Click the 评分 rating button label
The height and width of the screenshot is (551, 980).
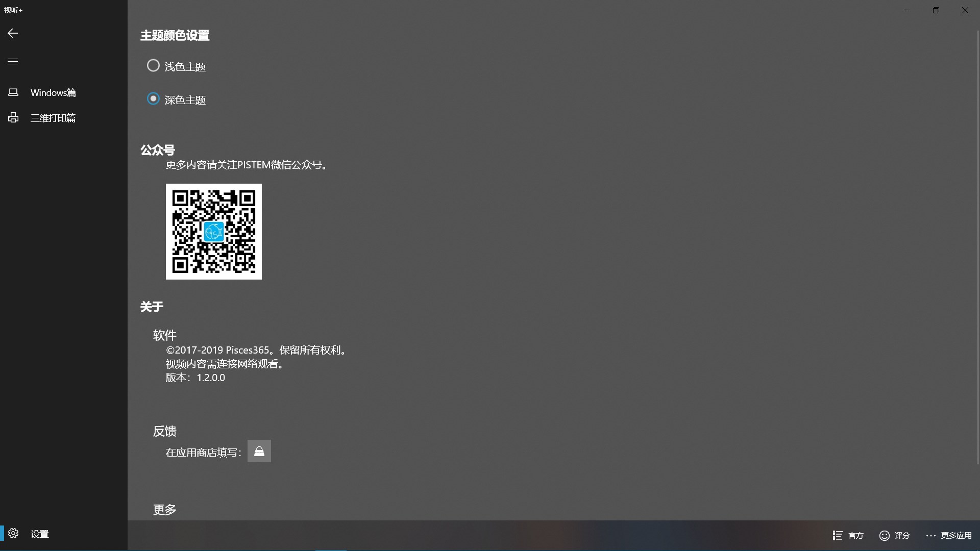coord(902,535)
